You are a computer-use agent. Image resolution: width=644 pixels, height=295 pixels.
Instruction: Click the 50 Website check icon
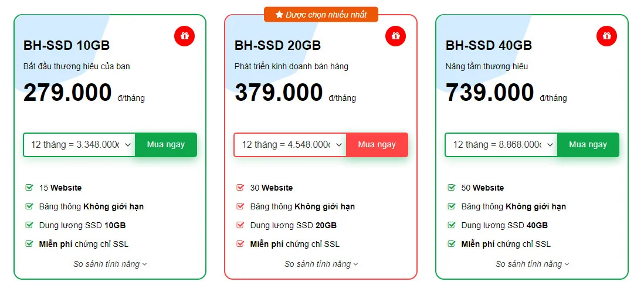pos(451,188)
